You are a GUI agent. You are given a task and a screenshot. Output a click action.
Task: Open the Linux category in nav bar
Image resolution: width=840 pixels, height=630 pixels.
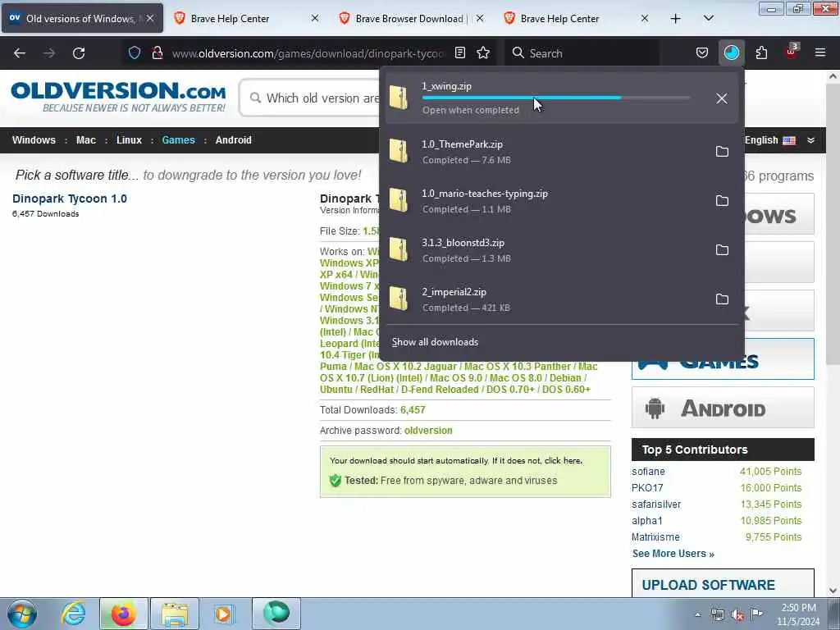pos(129,140)
